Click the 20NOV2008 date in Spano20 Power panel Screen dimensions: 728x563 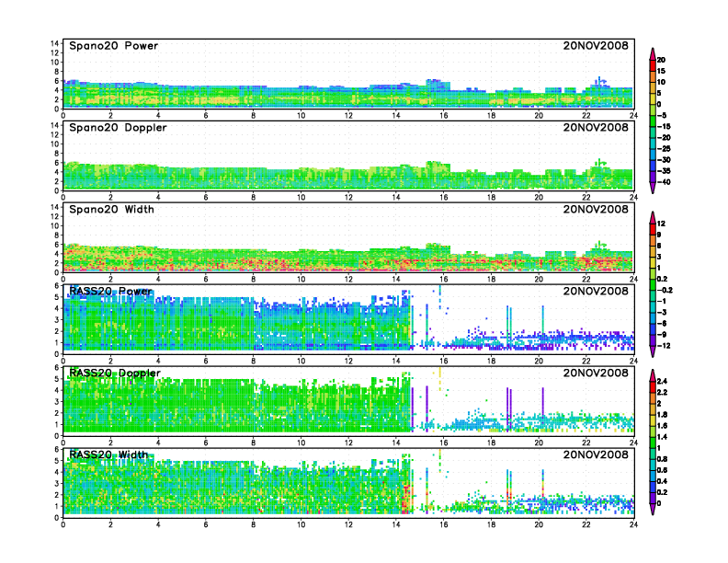[596, 46]
